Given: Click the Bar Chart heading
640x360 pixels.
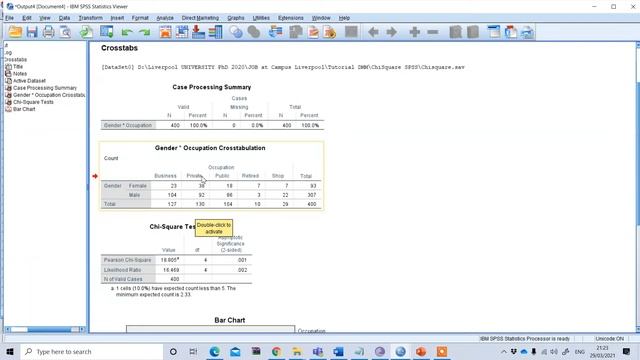Looking at the screenshot, I should (x=230, y=320).
